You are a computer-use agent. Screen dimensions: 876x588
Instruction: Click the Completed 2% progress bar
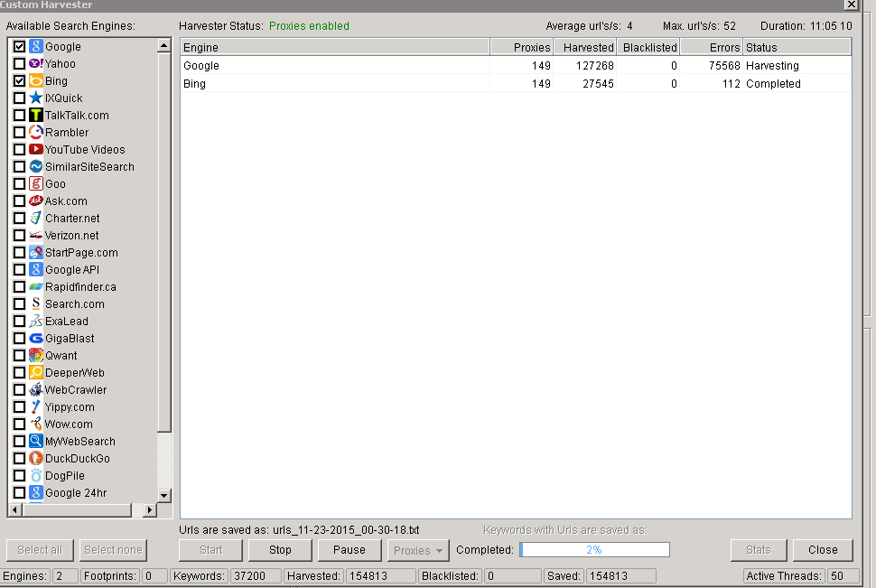coord(594,550)
